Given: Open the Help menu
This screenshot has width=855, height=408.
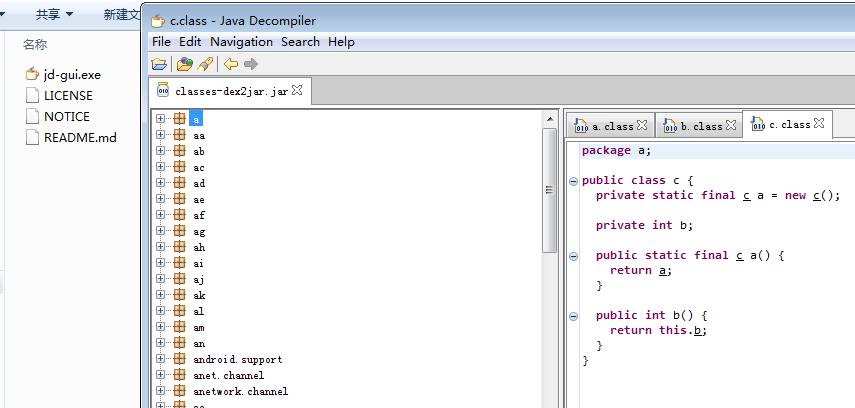Looking at the screenshot, I should click(x=341, y=41).
